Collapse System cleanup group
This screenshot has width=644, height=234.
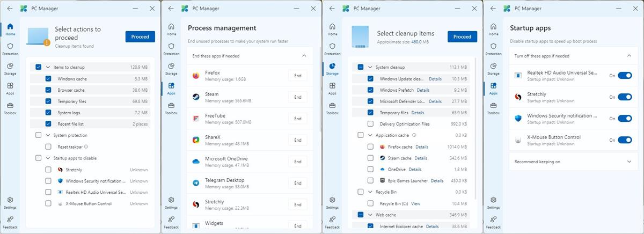370,68
